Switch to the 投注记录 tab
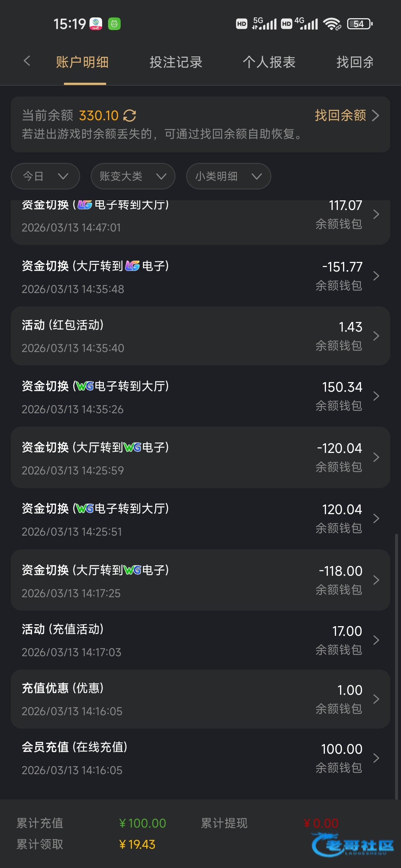The width and height of the screenshot is (401, 868). (x=176, y=62)
